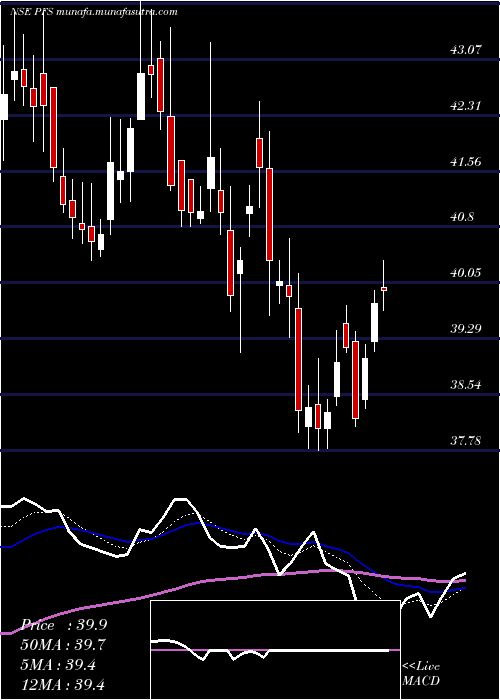
Task: Click the 40.05 price axis label
Action: pyautogui.click(x=466, y=273)
